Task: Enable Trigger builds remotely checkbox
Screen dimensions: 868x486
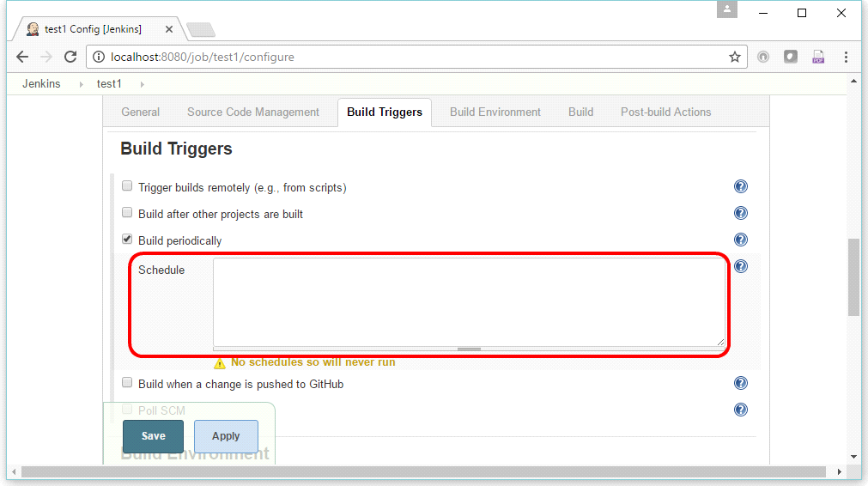Action: 127,186
